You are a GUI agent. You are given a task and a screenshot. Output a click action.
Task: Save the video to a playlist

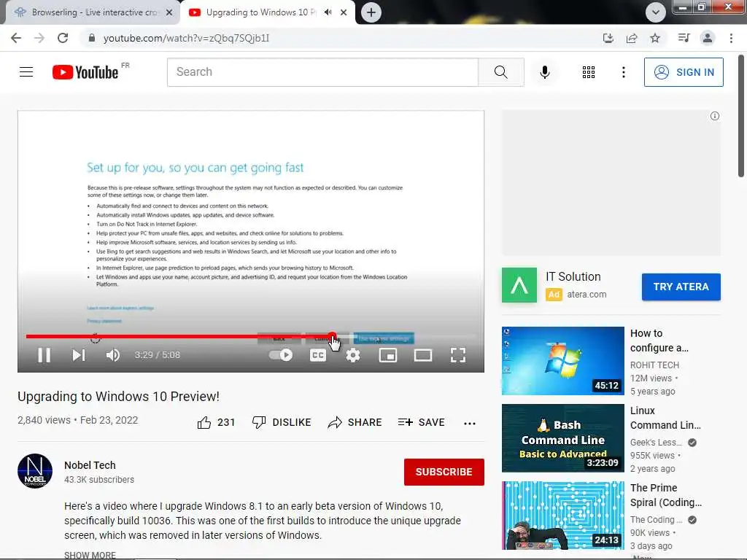[x=421, y=422]
